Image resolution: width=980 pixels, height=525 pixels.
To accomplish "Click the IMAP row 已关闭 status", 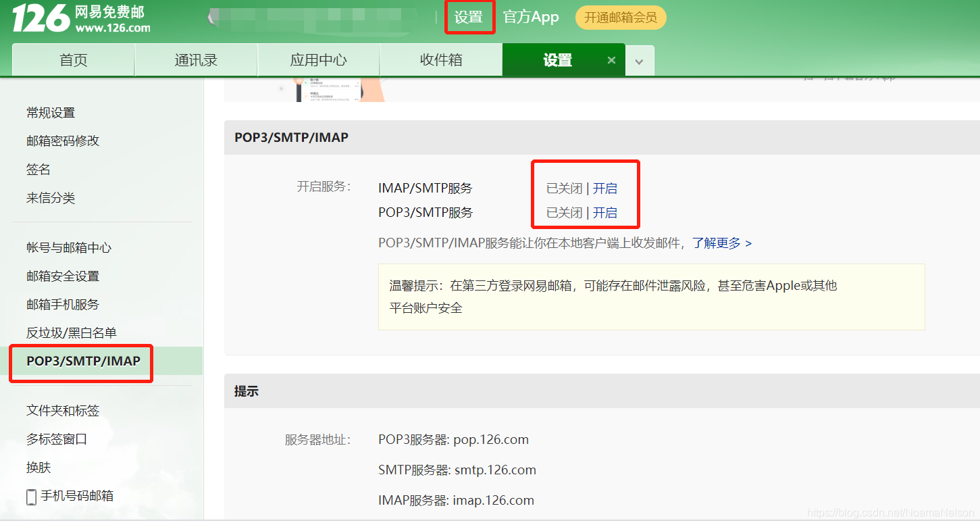I will pos(564,189).
